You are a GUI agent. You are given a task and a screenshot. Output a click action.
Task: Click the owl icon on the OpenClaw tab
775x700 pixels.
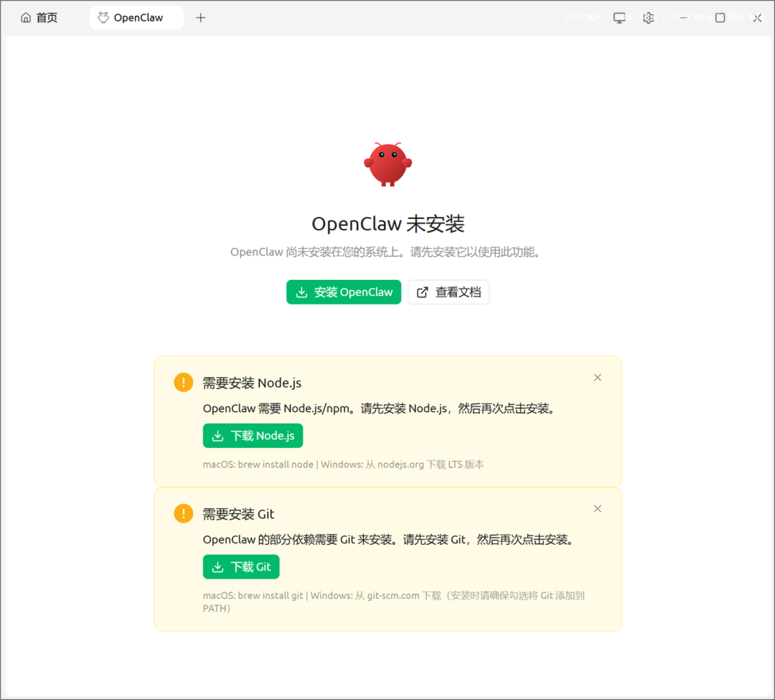click(103, 17)
